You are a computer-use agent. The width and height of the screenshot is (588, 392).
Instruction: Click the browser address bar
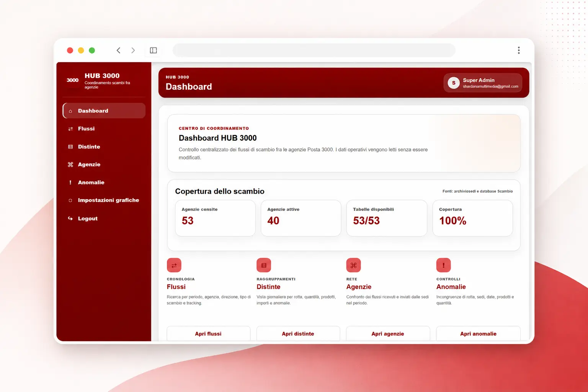[x=314, y=50]
